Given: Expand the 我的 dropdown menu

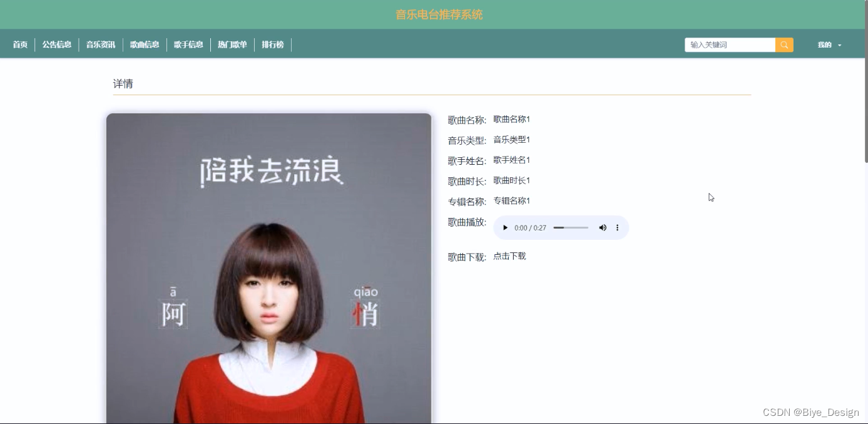Looking at the screenshot, I should click(829, 45).
